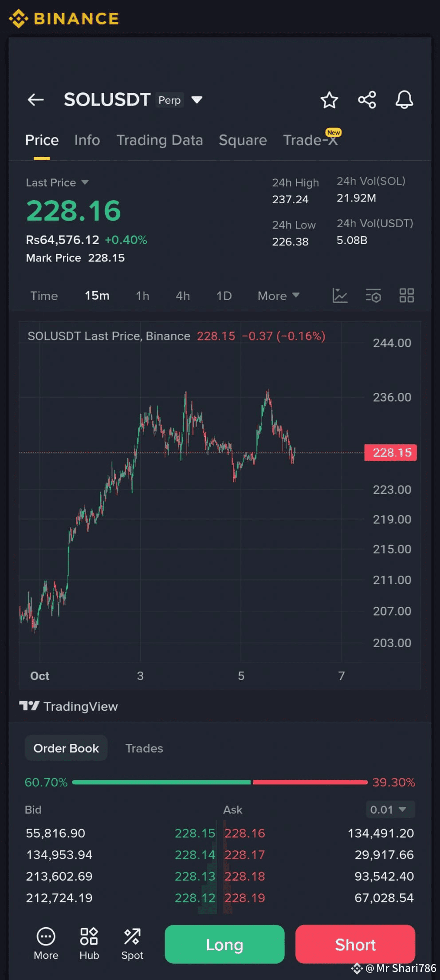Open the Hub icon
Viewport: 440px width, 980px height.
tap(89, 944)
